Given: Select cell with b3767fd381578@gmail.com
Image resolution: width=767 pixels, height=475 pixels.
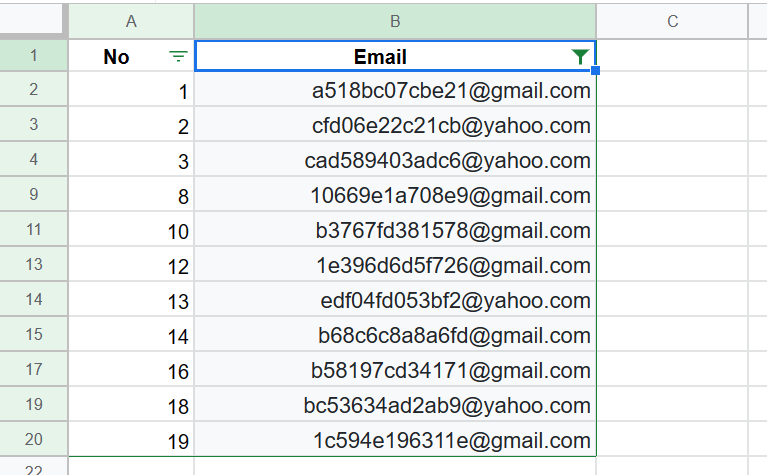Looking at the screenshot, I should pos(395,229).
